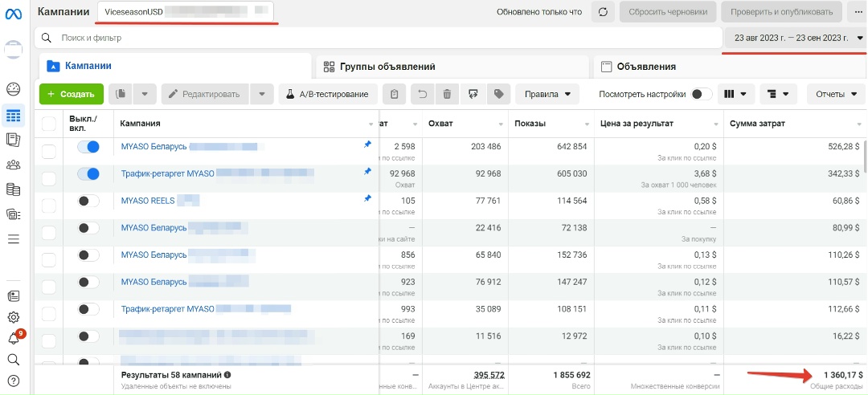Click the profile avatar in sidebar
Image resolution: width=868 pixels, height=395 pixels.
click(x=14, y=49)
